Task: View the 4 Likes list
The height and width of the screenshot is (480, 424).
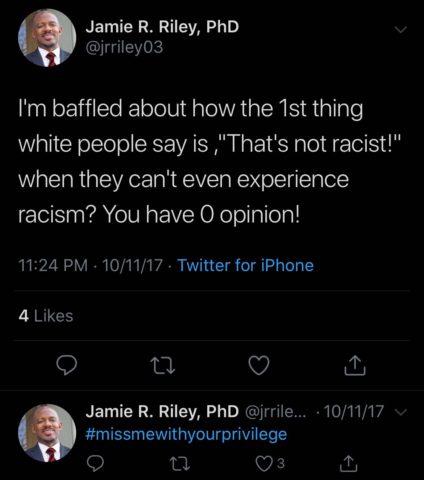Action: 46,316
